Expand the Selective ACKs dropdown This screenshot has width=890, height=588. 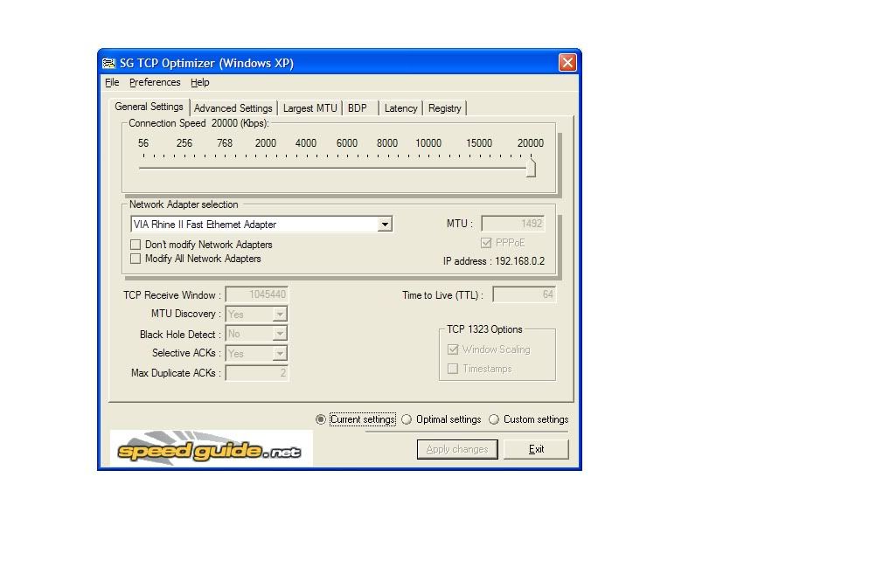pos(280,354)
